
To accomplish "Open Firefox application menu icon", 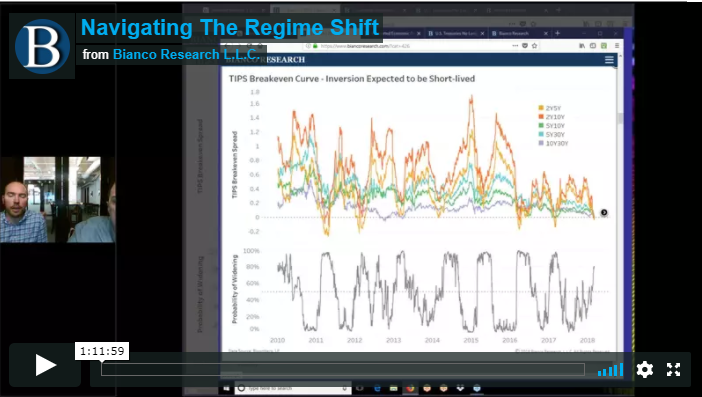I will tap(617, 46).
